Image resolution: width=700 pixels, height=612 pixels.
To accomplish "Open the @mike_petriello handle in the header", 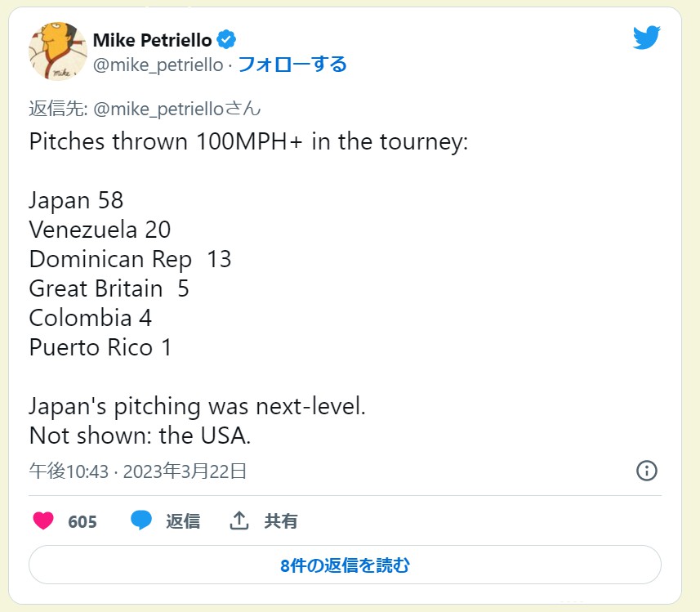I will click(158, 65).
